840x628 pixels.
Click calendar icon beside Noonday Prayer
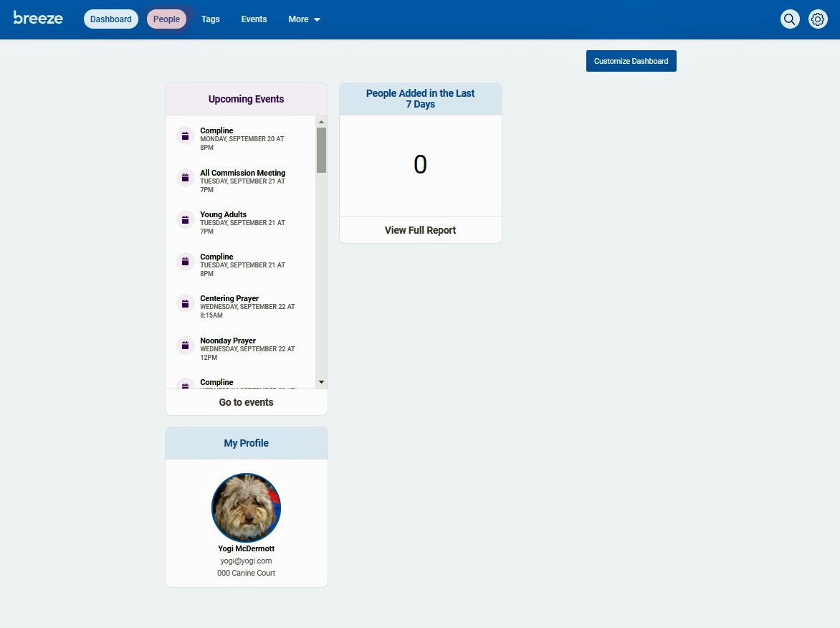point(186,346)
